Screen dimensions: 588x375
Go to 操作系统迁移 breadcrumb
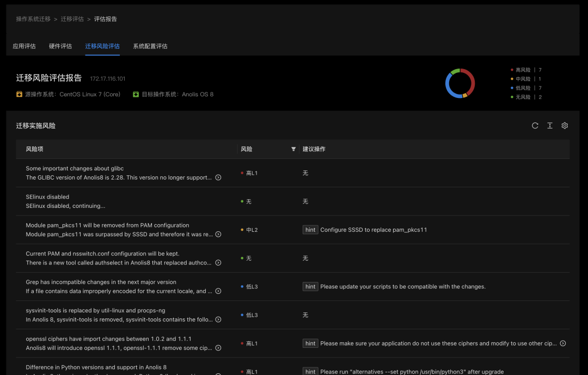coord(33,19)
